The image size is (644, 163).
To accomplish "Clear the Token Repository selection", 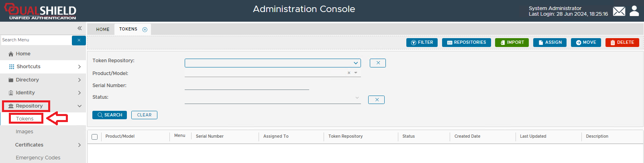I will [x=377, y=63].
